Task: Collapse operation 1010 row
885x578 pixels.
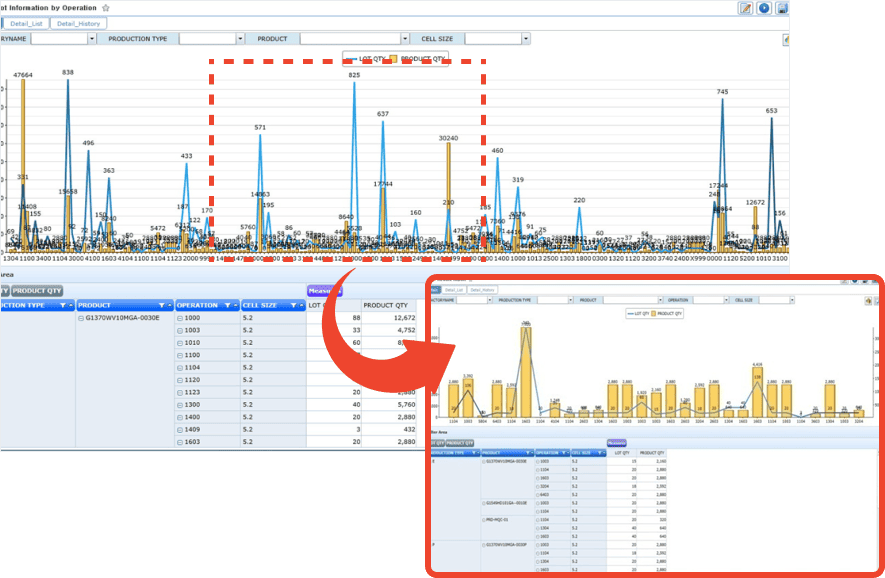Action: click(x=180, y=343)
